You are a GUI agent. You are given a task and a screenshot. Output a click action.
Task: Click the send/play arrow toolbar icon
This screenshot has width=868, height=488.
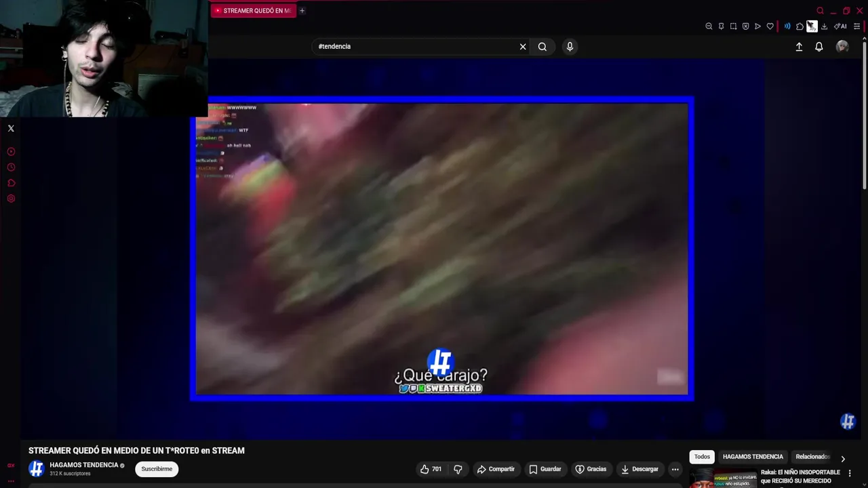point(757,26)
